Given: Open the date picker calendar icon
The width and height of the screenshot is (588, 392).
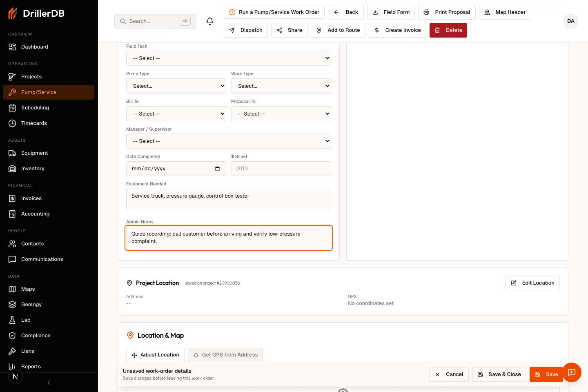Looking at the screenshot, I should (217, 169).
